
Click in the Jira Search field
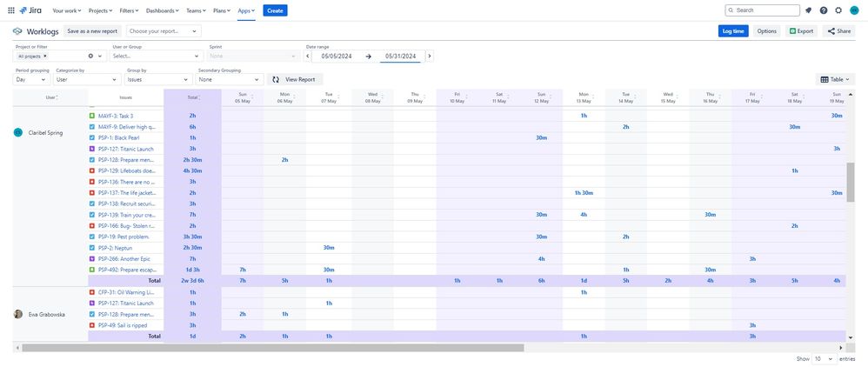point(762,10)
